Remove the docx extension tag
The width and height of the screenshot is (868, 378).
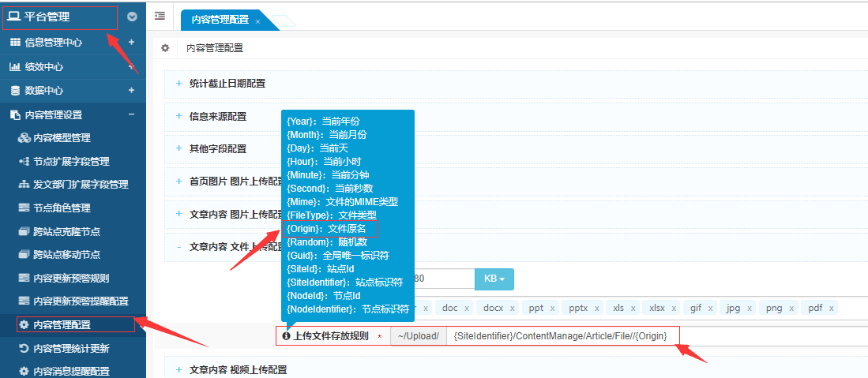(512, 309)
